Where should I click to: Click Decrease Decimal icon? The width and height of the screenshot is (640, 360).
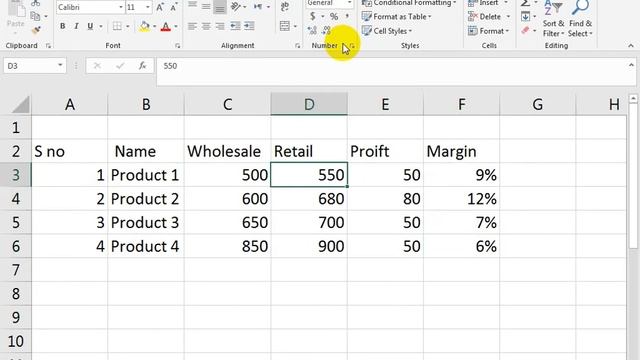[x=326, y=30]
